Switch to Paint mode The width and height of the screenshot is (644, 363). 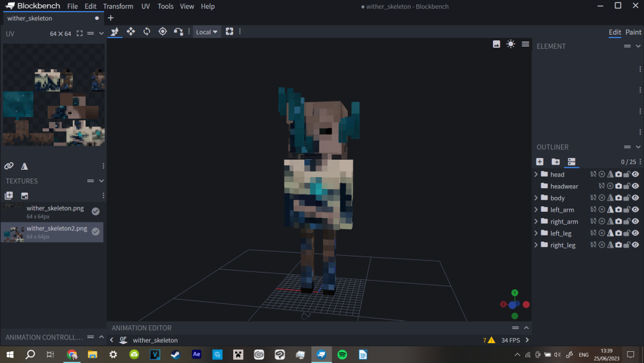point(633,32)
